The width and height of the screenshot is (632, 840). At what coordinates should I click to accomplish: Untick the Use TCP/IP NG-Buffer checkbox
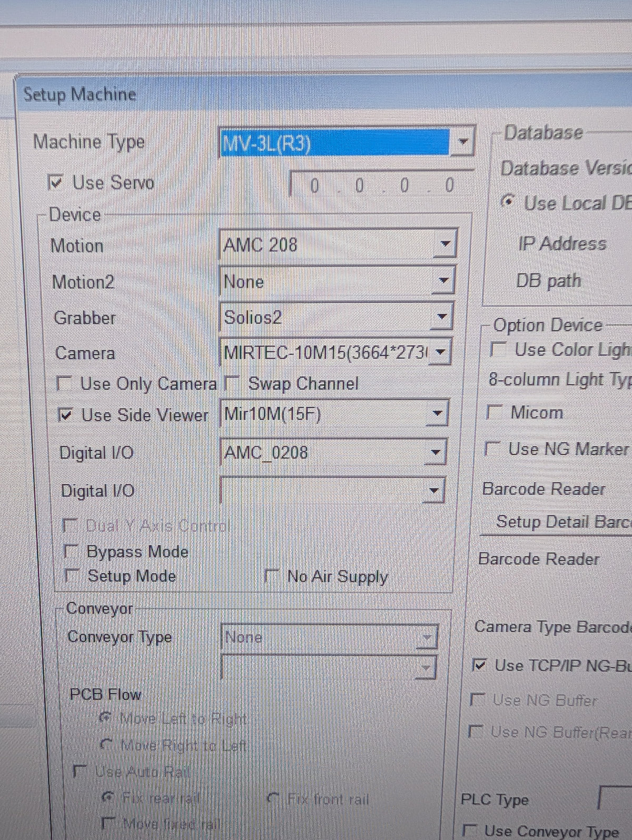479,666
